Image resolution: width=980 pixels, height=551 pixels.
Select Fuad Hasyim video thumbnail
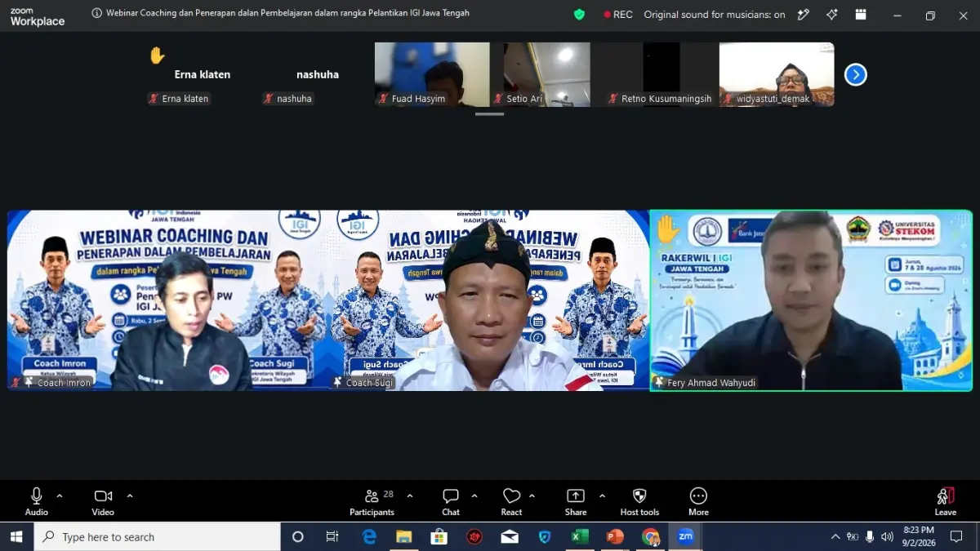pyautogui.click(x=432, y=74)
